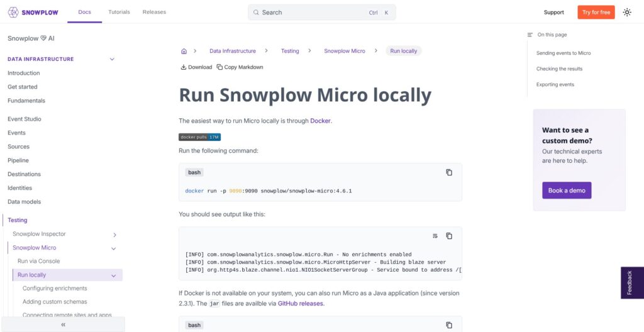Click Data Infrastructure breadcrumb

click(x=233, y=51)
